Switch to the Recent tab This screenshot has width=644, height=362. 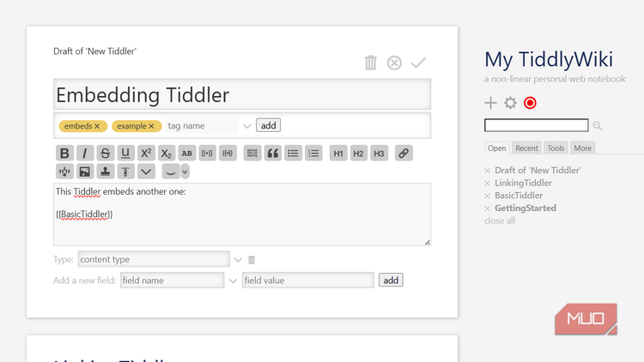(526, 148)
